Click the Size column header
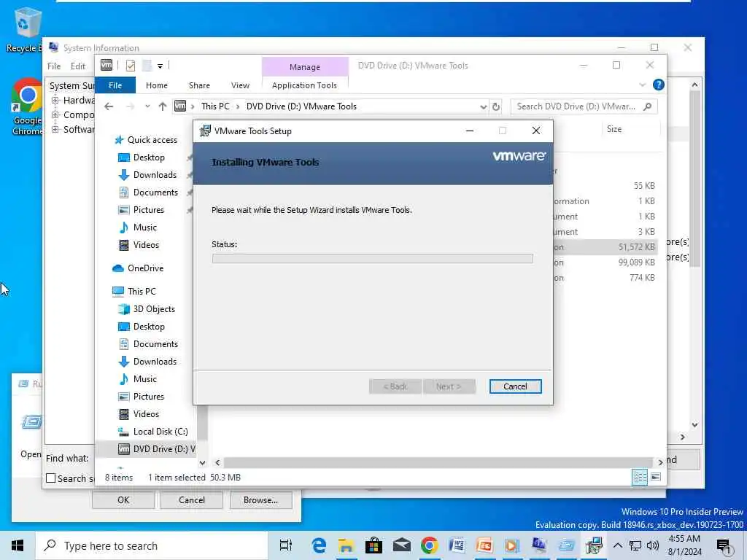Screen dimensions: 747x560 pyautogui.click(x=614, y=129)
